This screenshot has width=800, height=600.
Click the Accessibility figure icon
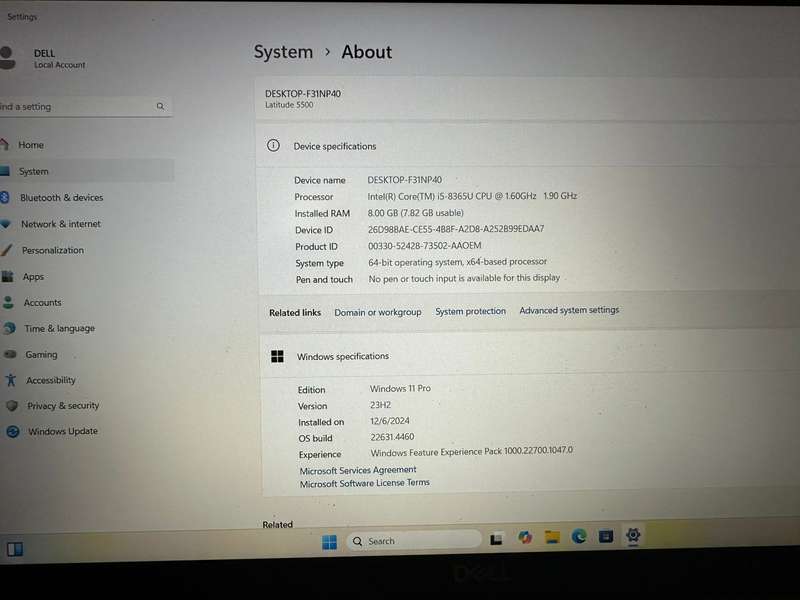coord(11,380)
